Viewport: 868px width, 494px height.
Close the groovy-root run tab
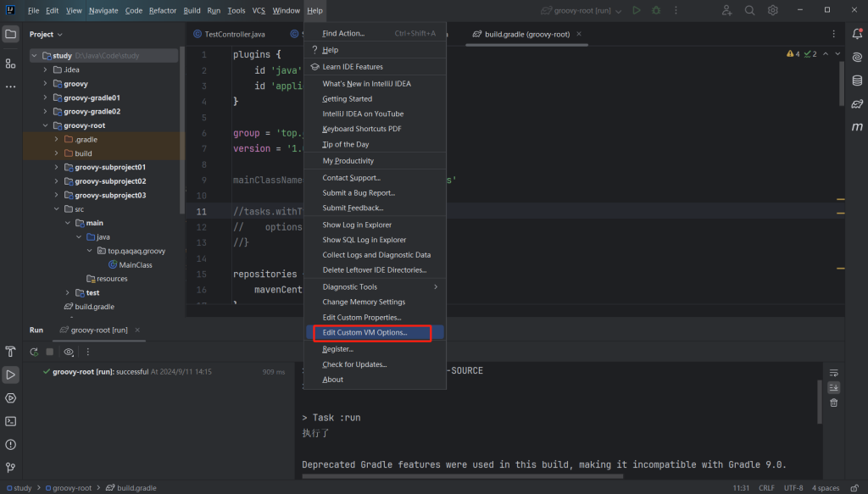(x=137, y=330)
